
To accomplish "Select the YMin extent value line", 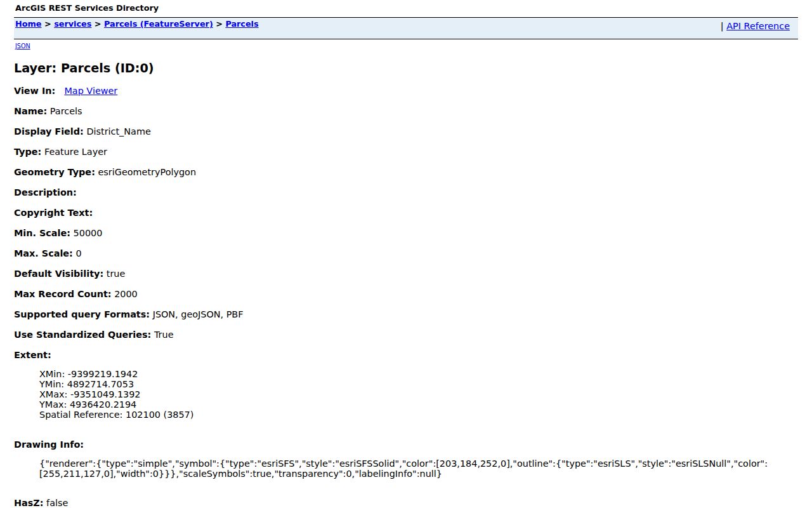I will (86, 384).
